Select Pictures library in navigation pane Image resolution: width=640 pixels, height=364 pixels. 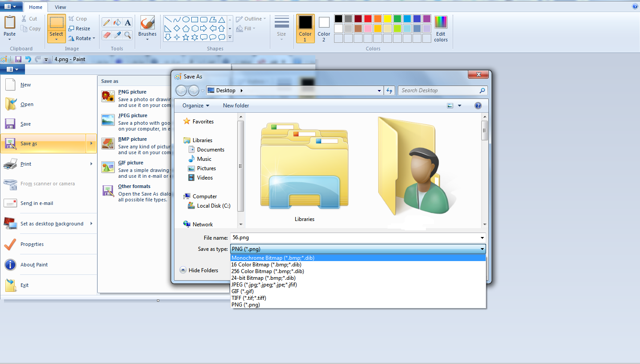[206, 168]
